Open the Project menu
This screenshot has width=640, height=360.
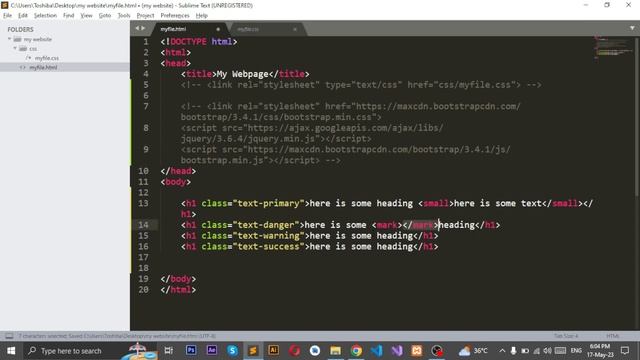(145, 16)
